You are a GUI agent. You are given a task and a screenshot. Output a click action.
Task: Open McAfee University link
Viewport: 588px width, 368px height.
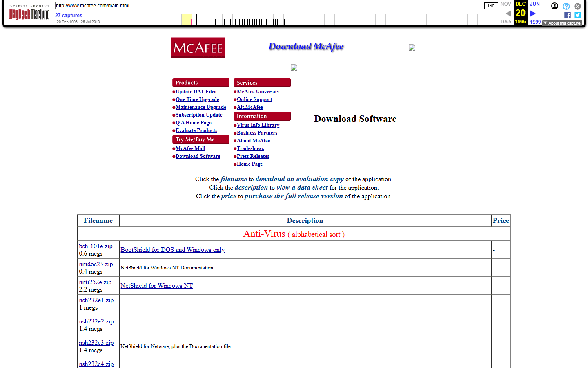(258, 92)
